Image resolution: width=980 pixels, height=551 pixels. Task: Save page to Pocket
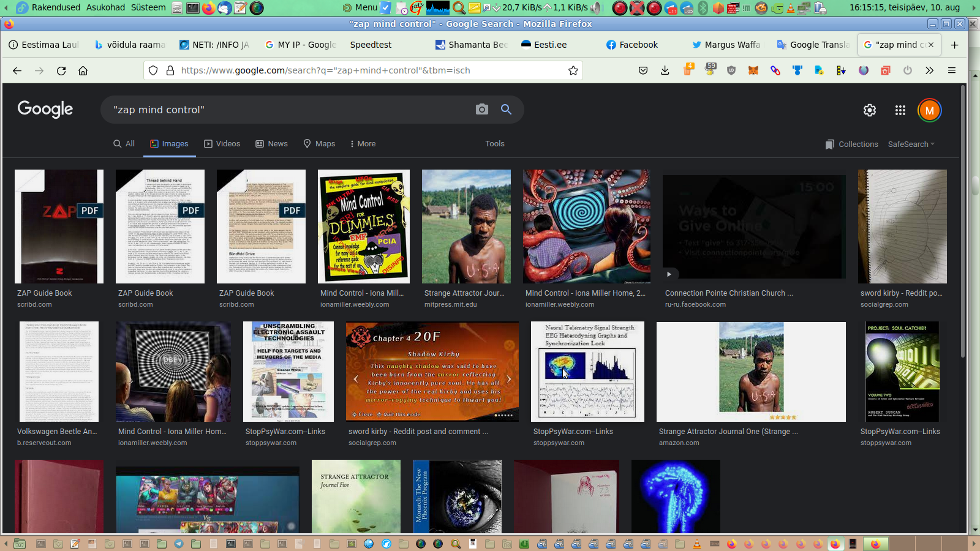[643, 70]
